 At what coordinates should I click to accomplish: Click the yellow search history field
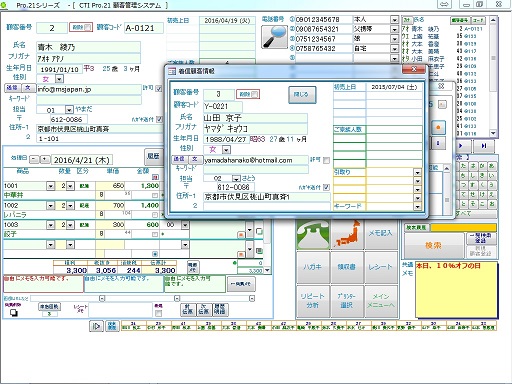coord(463,228)
